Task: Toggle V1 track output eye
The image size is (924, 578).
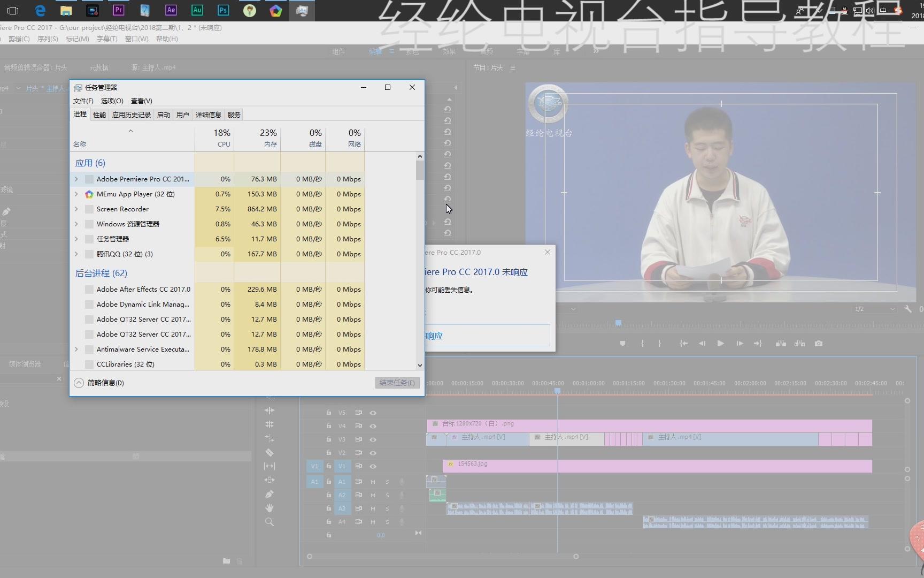Action: (x=373, y=466)
